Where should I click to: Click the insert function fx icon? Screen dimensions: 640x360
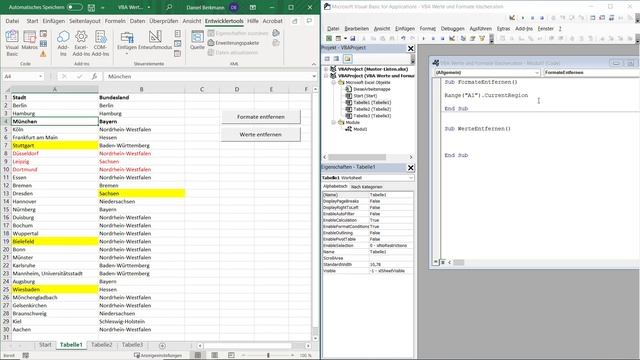94,76
